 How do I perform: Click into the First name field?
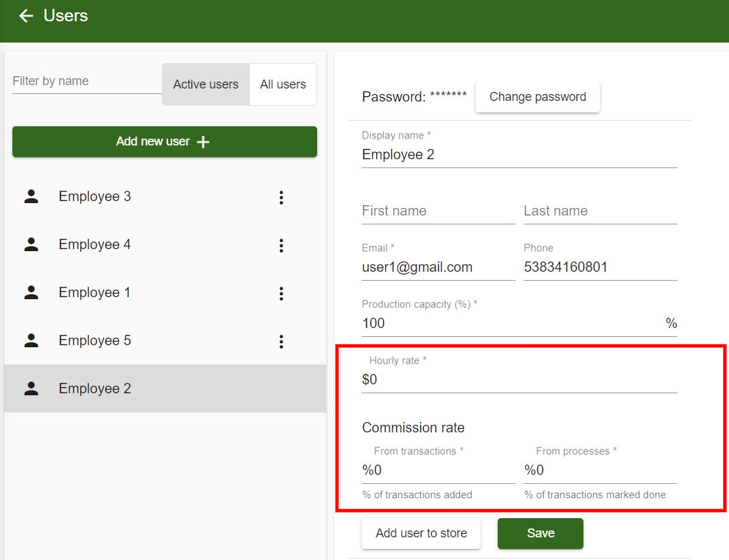pos(439,211)
